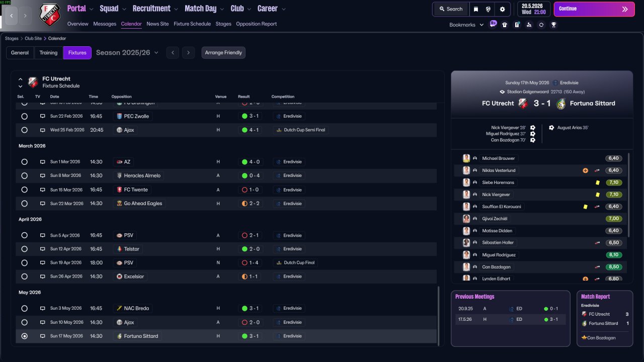
Task: Switch to the Overview tab
Action: tap(77, 24)
